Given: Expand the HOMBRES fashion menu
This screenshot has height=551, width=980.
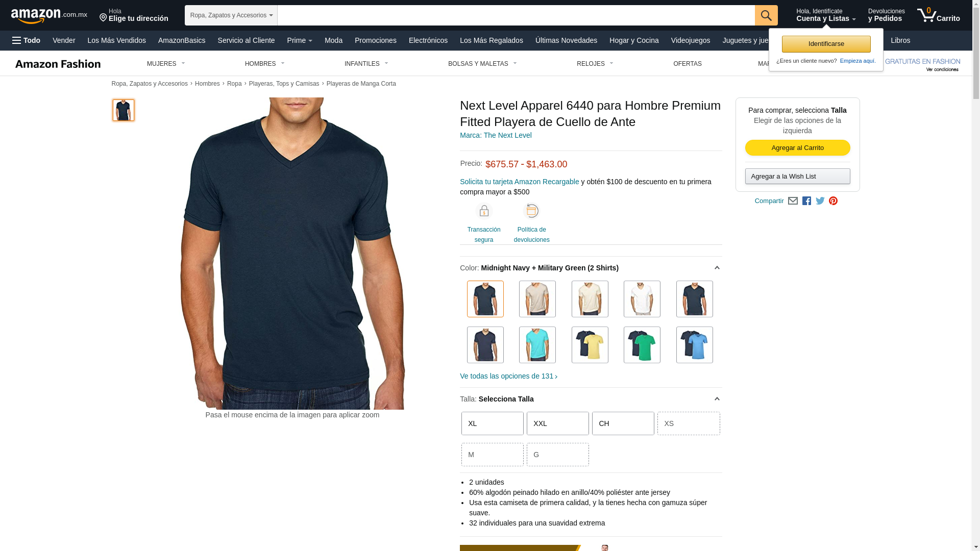Looking at the screenshot, I should [x=265, y=64].
